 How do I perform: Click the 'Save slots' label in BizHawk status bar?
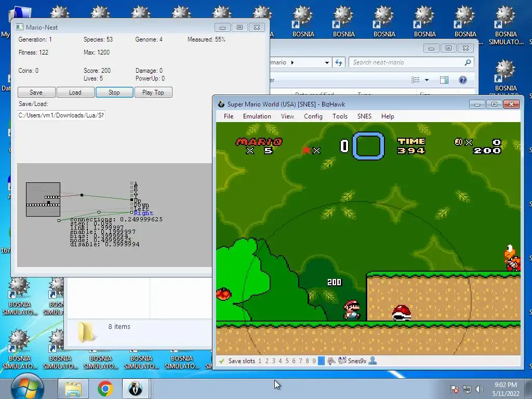click(x=242, y=361)
